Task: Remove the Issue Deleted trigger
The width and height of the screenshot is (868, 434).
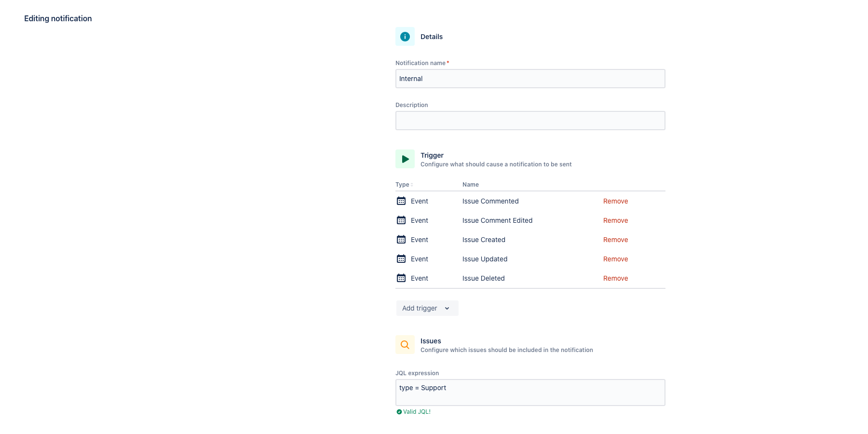Action: (x=615, y=278)
